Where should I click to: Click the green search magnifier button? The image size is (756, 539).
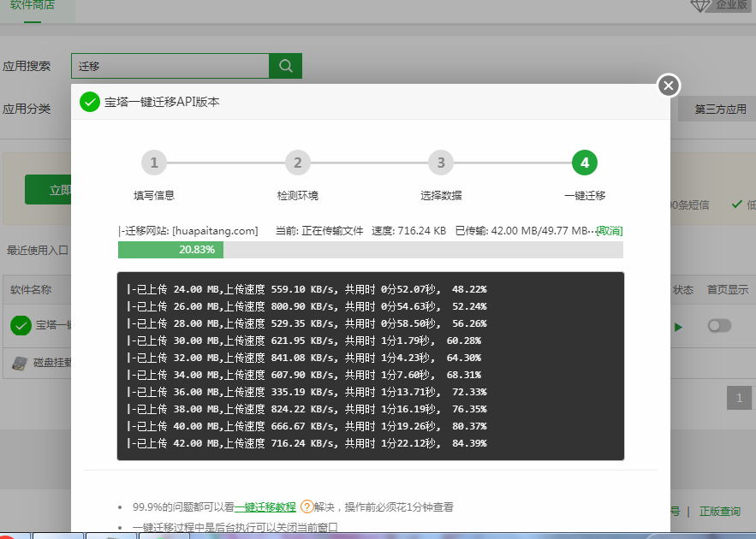[285, 66]
